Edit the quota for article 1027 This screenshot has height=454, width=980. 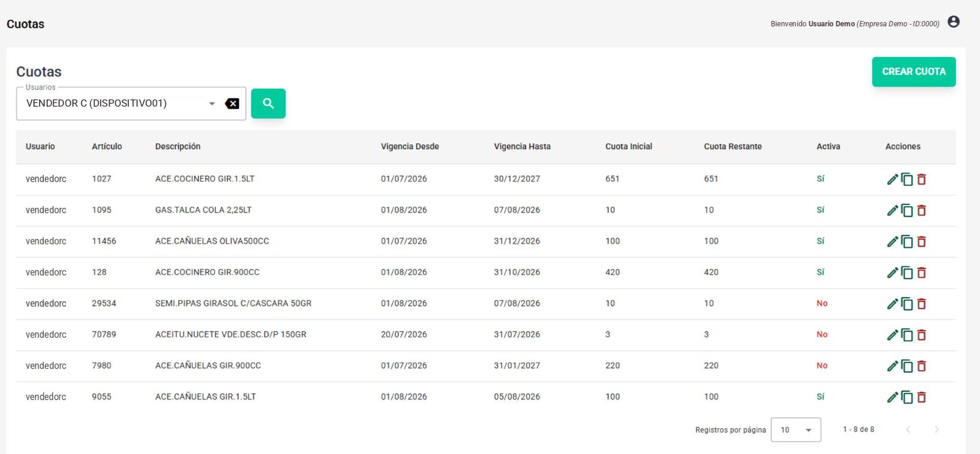(892, 179)
